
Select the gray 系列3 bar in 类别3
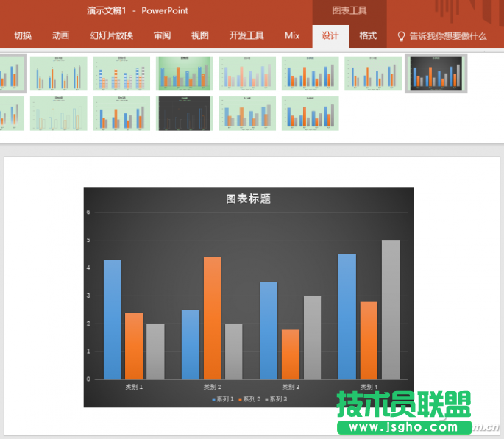[x=312, y=338]
